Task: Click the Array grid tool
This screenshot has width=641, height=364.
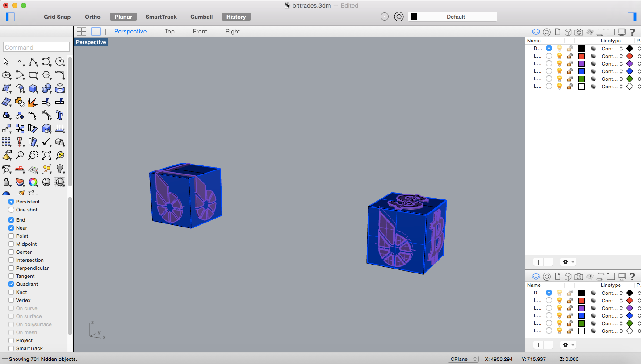Action: pyautogui.click(x=6, y=142)
